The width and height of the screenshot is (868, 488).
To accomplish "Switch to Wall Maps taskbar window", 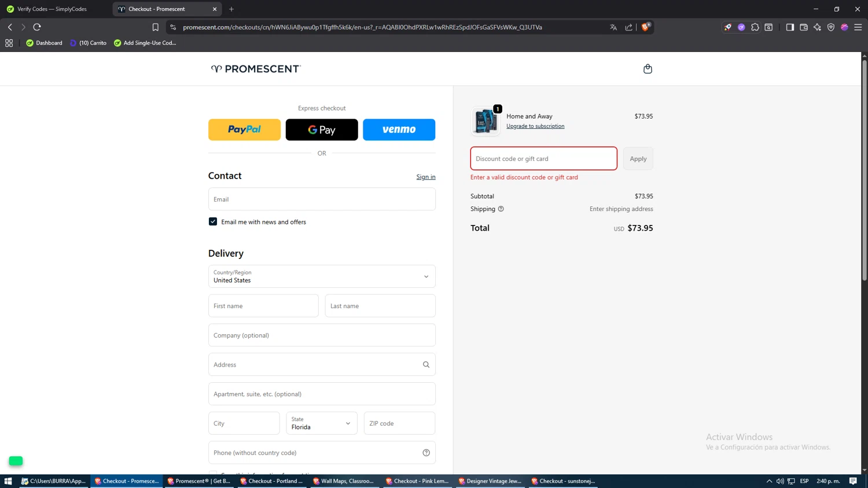I will [345, 481].
